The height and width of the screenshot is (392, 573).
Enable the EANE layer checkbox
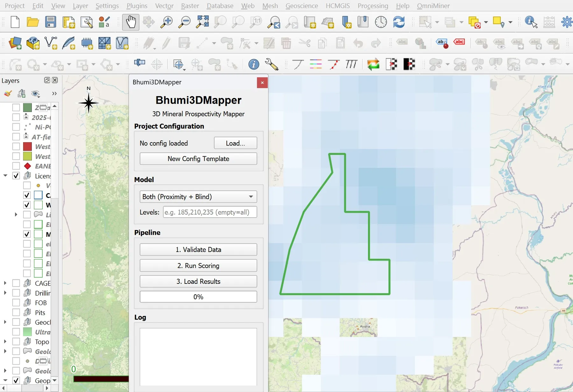(x=16, y=166)
